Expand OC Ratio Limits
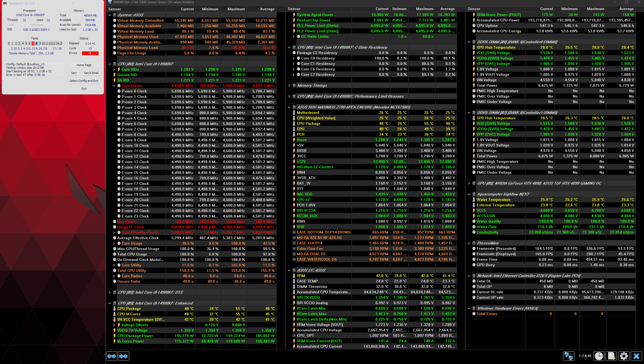644x364 pixels. click(294, 36)
